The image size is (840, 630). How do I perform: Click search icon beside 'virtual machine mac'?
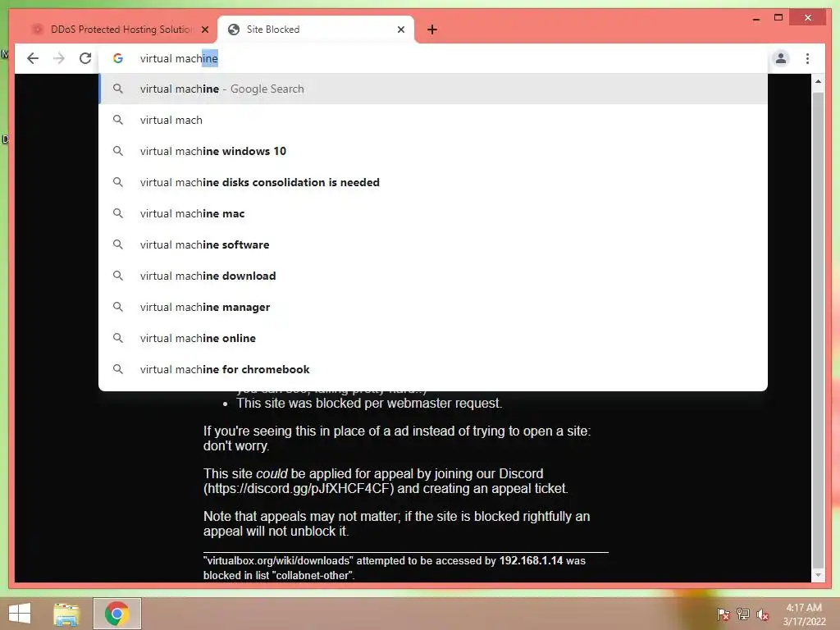(118, 213)
